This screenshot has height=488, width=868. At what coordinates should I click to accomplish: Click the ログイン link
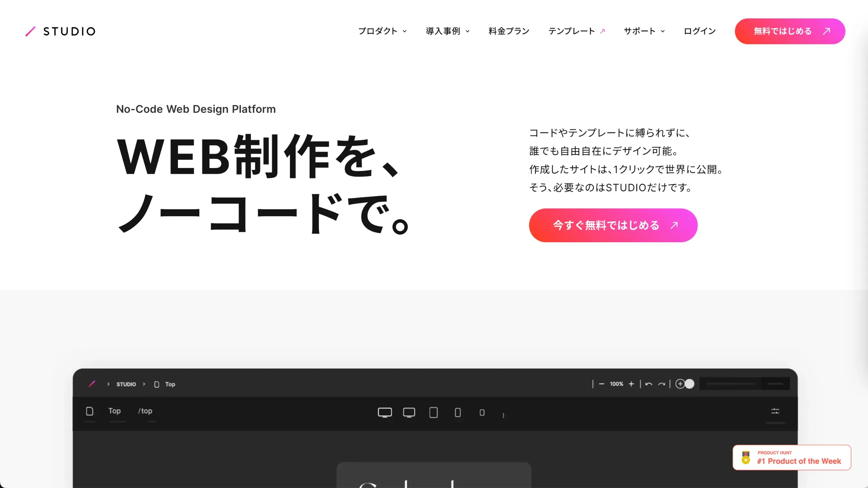point(699,31)
